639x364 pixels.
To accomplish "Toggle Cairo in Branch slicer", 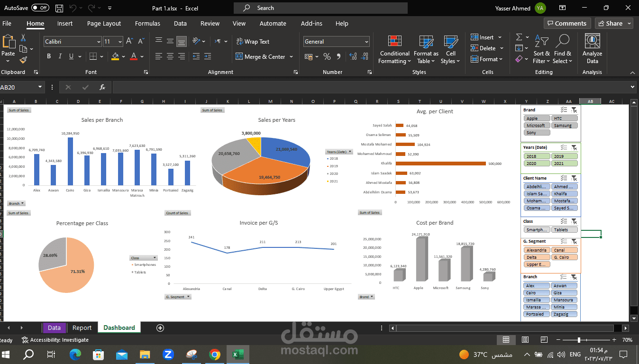I will click(x=537, y=293).
